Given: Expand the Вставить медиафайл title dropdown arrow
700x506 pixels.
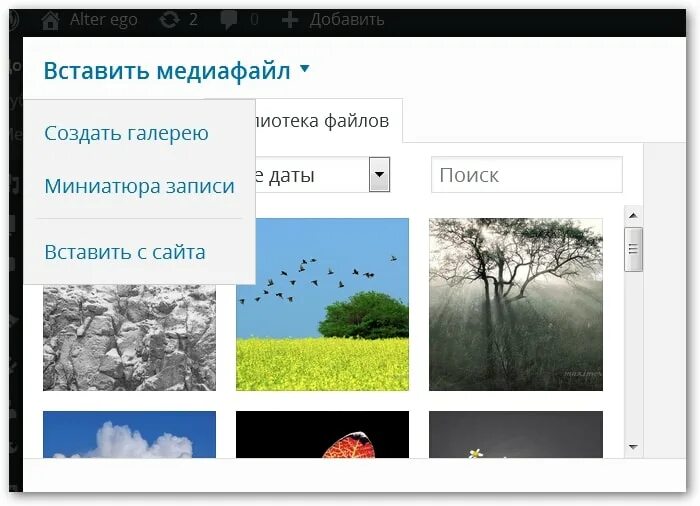Looking at the screenshot, I should [305, 68].
